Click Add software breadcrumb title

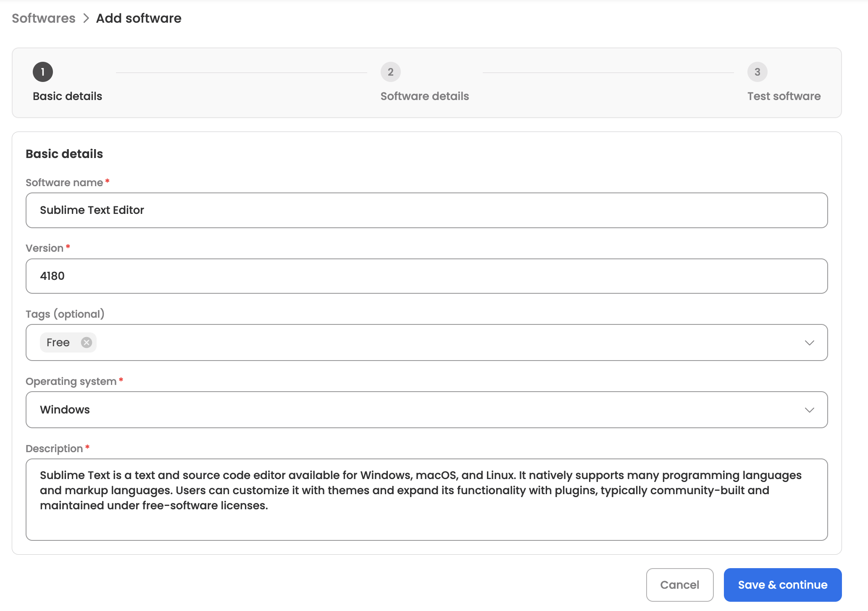139,18
